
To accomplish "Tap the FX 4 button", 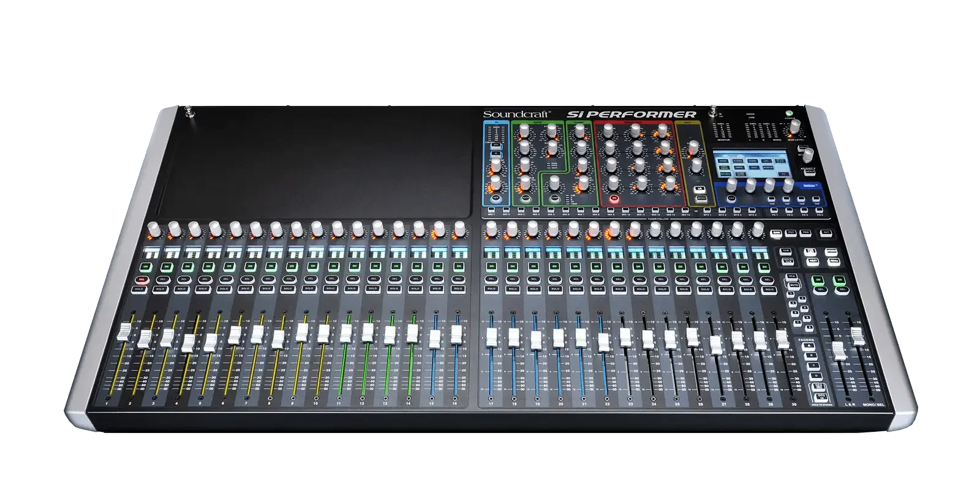I will tap(819, 210).
